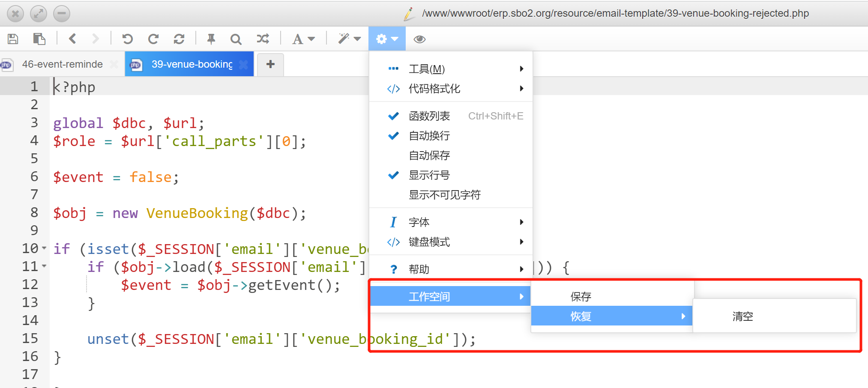Click the global keyword on line 3
Image resolution: width=868 pixels, height=388 pixels.
[78, 123]
